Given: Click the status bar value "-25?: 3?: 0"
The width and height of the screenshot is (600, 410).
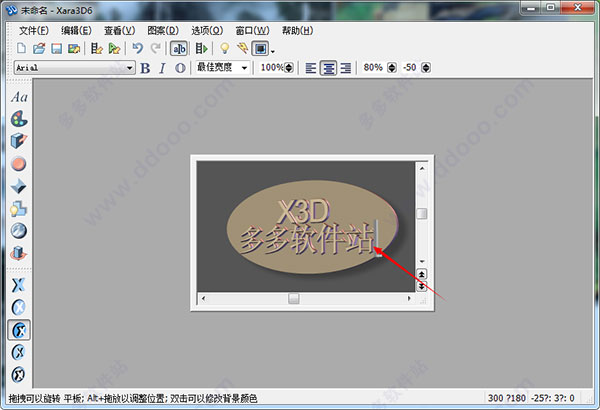Looking at the screenshot, I should coord(553,398).
